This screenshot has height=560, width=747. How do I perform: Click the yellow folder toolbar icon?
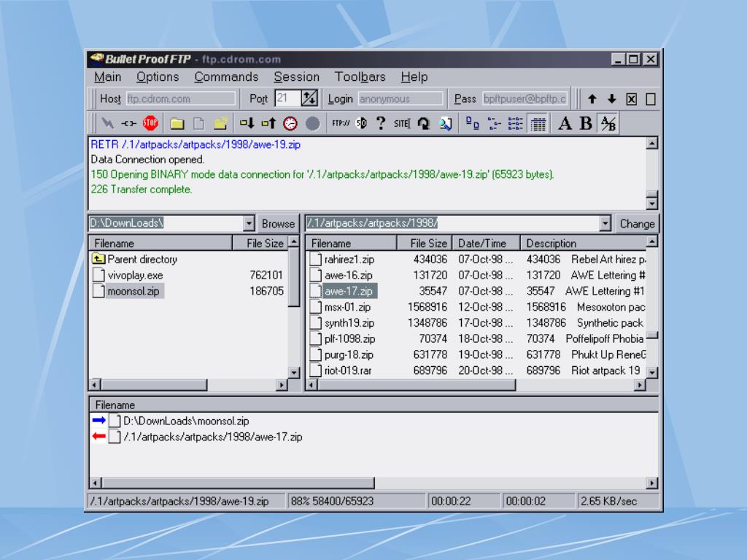point(177,124)
